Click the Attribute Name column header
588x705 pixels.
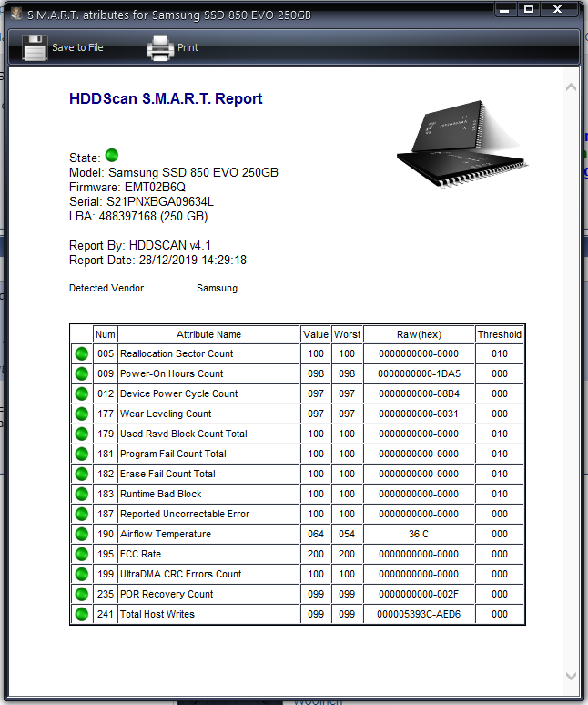pos(208,334)
